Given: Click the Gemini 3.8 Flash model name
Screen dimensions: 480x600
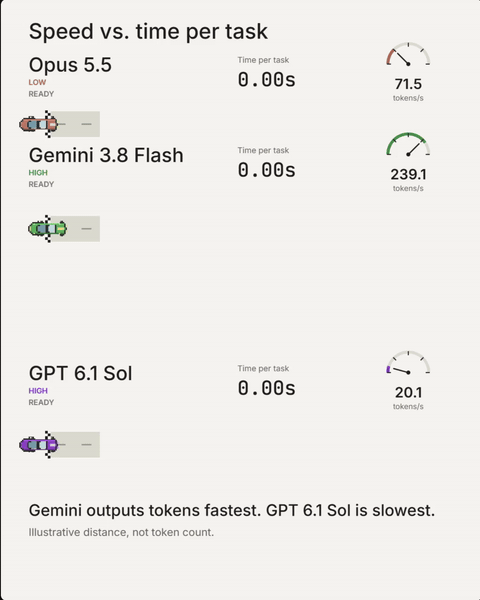Looking at the screenshot, I should (106, 155).
